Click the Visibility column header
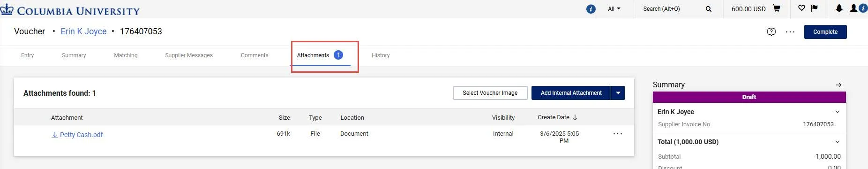 [503, 118]
